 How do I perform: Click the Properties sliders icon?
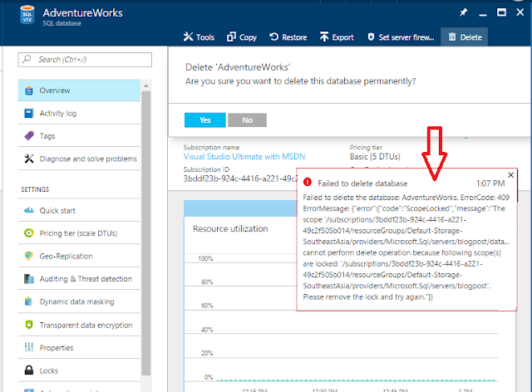point(29,348)
